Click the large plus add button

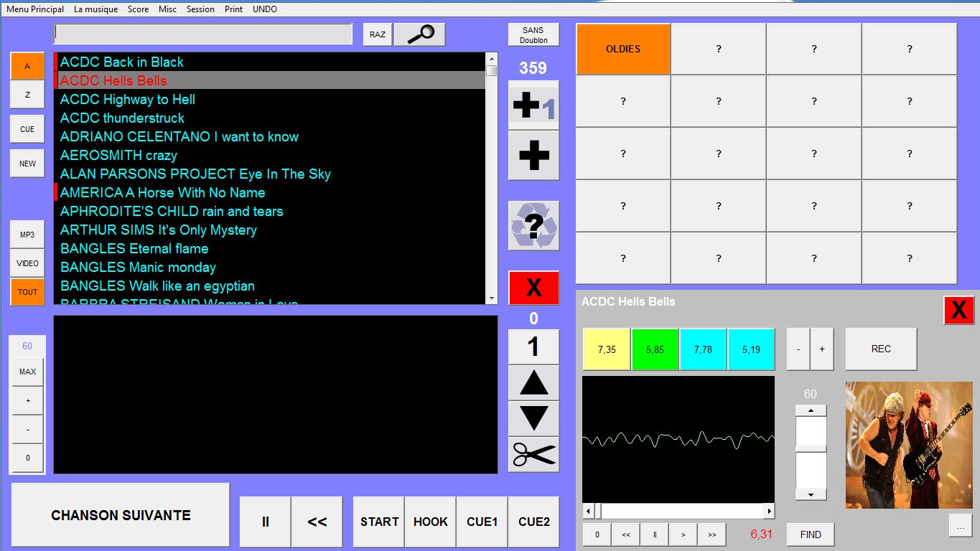(533, 155)
